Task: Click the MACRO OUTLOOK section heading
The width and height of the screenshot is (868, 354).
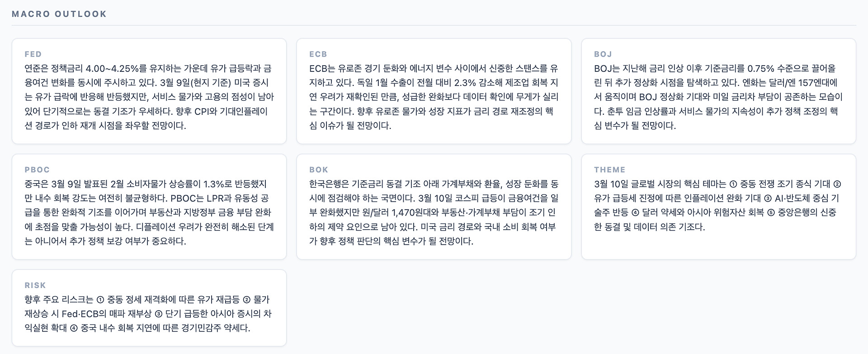Action: (x=59, y=14)
